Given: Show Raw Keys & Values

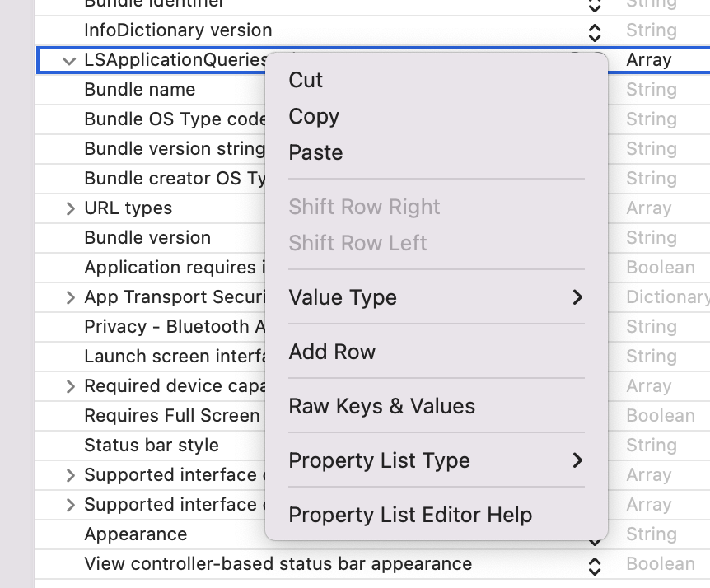Looking at the screenshot, I should pos(381,406).
